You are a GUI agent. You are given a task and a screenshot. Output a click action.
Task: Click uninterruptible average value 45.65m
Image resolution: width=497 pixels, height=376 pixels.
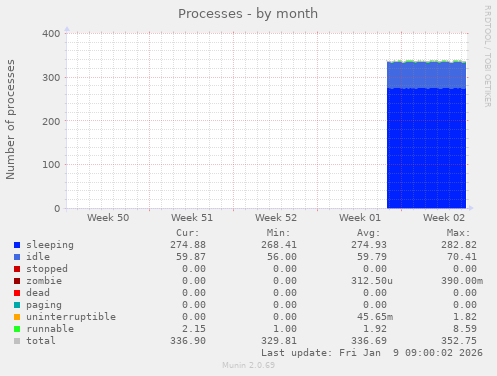pos(375,317)
